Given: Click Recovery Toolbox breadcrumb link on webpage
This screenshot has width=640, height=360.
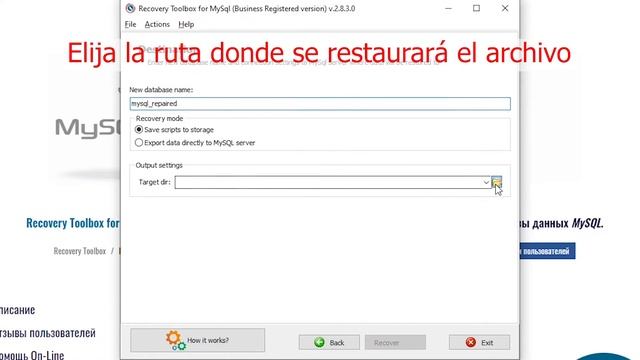Looking at the screenshot, I should pos(80,251).
